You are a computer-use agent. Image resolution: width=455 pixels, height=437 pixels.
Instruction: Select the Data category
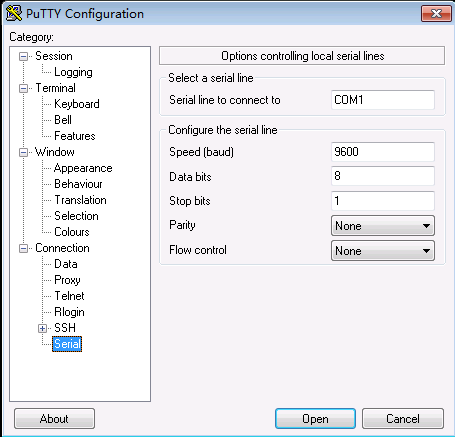pyautogui.click(x=66, y=264)
